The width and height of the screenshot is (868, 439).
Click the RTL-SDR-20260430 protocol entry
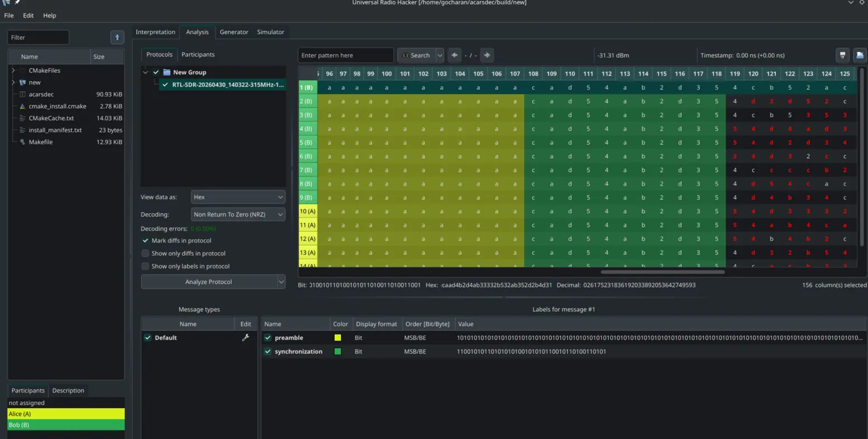tap(228, 85)
